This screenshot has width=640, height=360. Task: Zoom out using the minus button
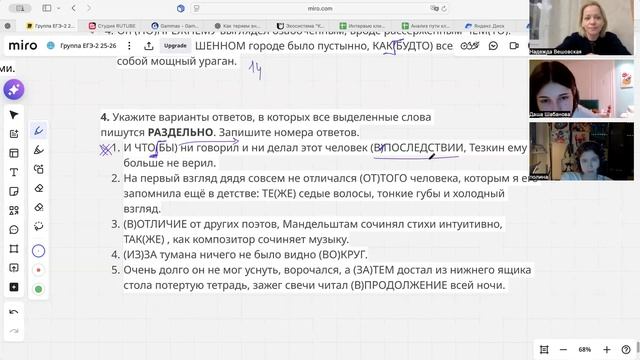563,349
